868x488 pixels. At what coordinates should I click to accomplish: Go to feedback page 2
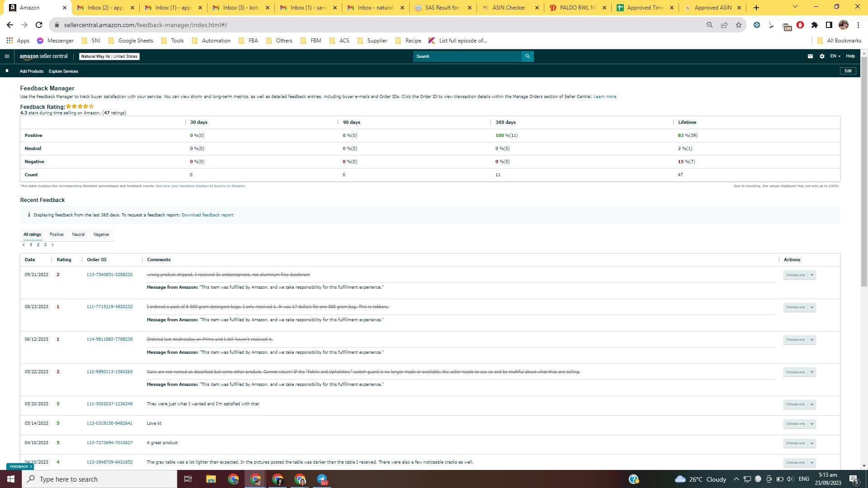[38, 245]
